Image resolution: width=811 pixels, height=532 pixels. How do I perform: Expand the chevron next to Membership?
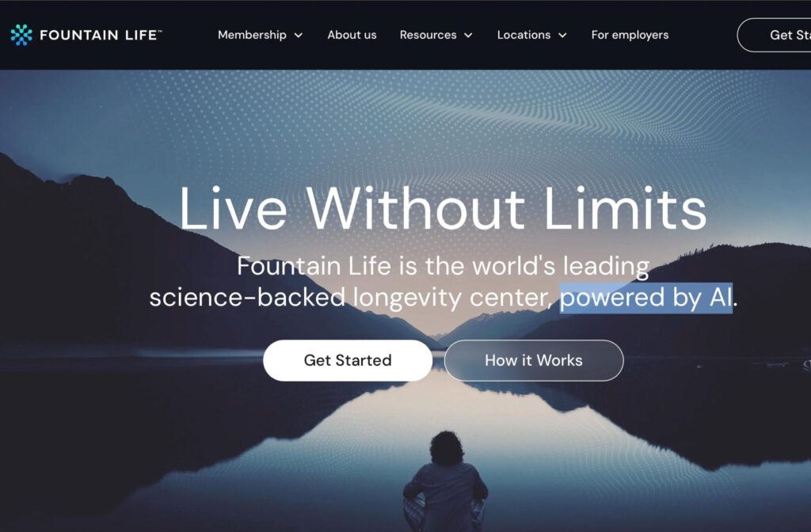299,35
